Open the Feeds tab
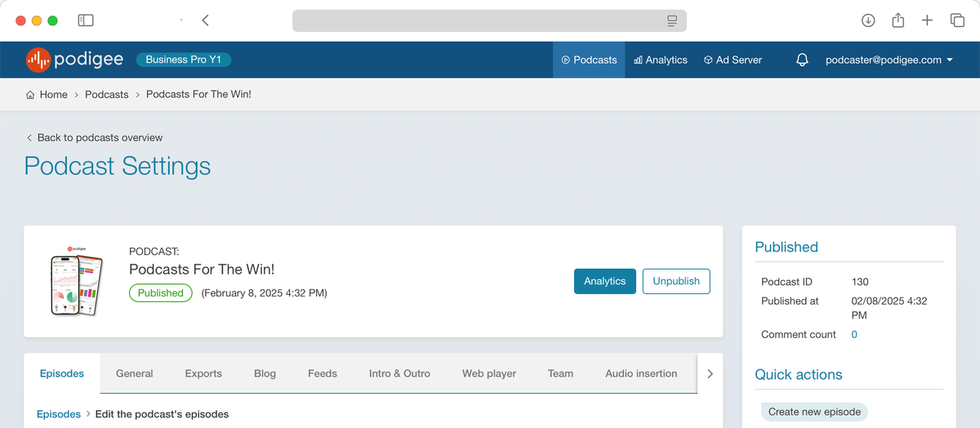980x428 pixels. point(323,373)
